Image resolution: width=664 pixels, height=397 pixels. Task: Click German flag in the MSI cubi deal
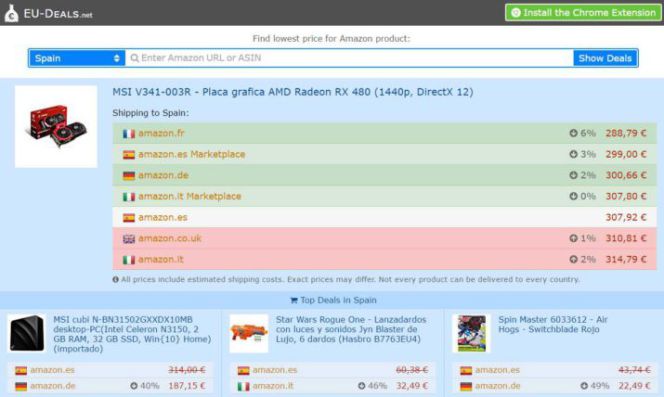[x=21, y=386]
